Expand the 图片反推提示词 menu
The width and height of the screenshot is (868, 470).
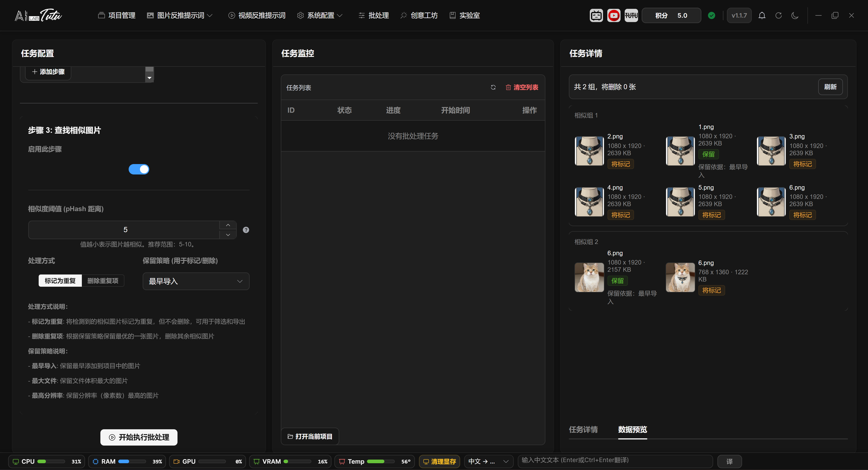click(180, 16)
